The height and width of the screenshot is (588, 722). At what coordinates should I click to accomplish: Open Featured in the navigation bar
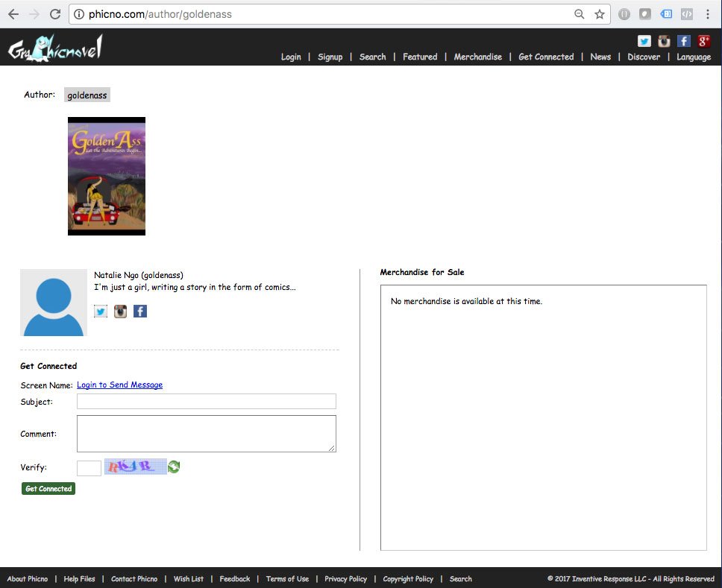tap(420, 57)
